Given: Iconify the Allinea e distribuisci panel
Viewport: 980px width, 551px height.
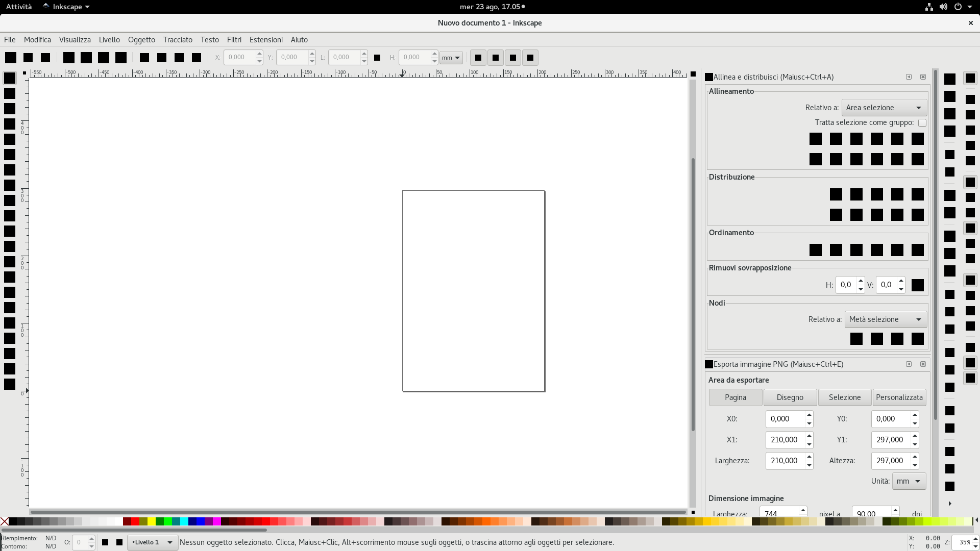Looking at the screenshot, I should pos(909,77).
